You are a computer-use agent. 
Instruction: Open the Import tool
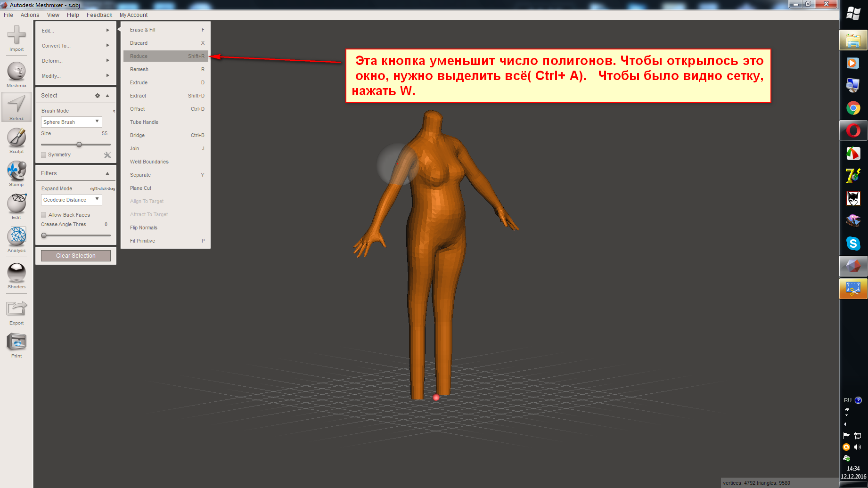16,38
